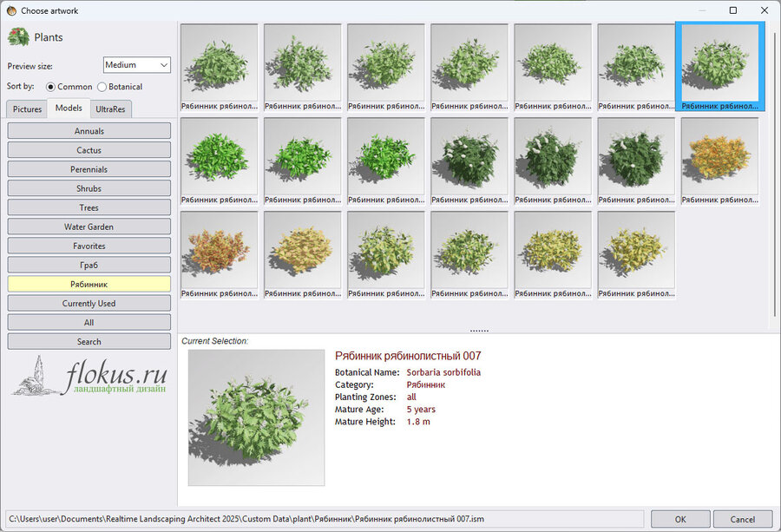Switch to the UltraRes tab
Screen dimensions: 781x532
[x=110, y=109]
